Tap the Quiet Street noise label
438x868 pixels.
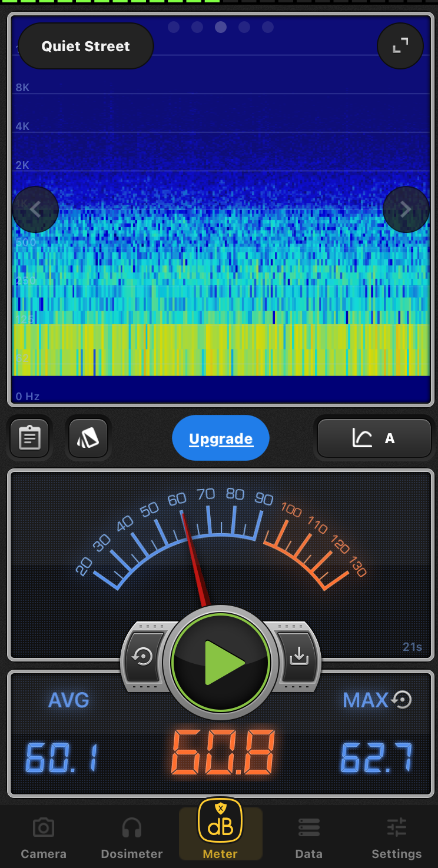tap(86, 46)
